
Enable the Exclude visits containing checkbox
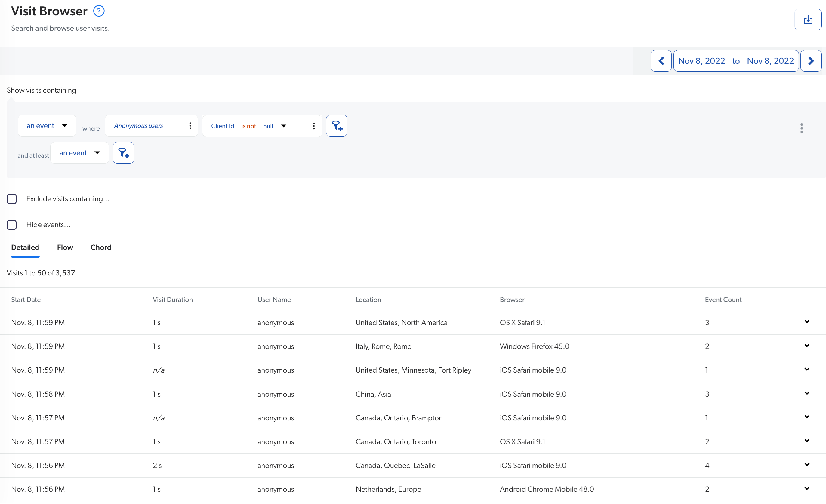click(12, 199)
